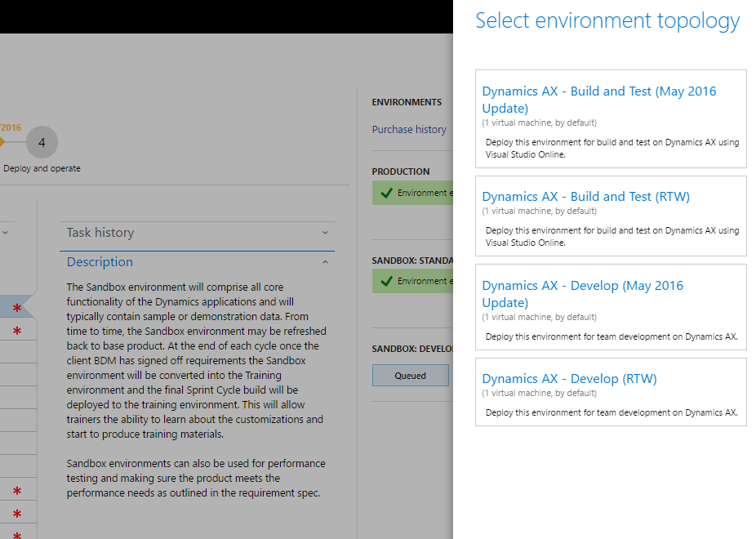756x539 pixels.
Task: Click the Description section heading
Action: point(100,262)
